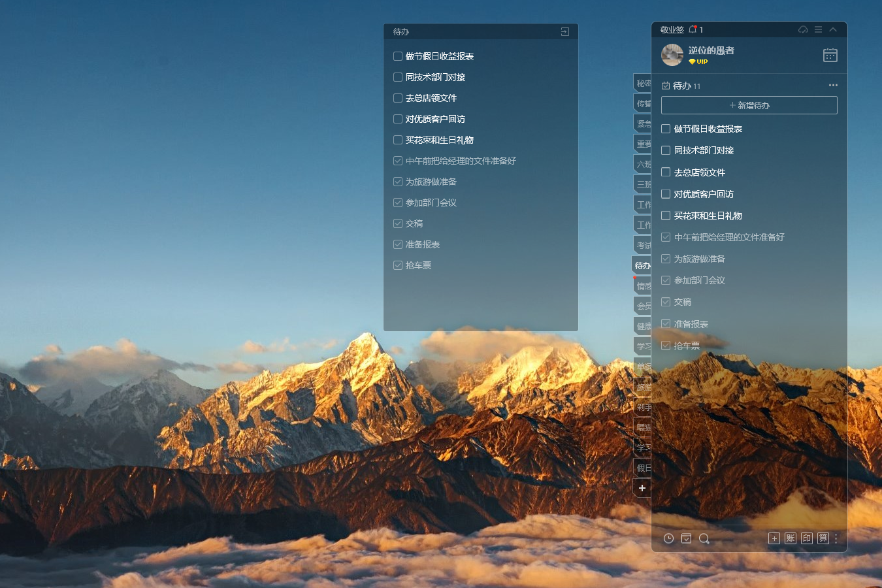Click the user avatar picture
Image resolution: width=882 pixels, height=588 pixels.
(672, 55)
